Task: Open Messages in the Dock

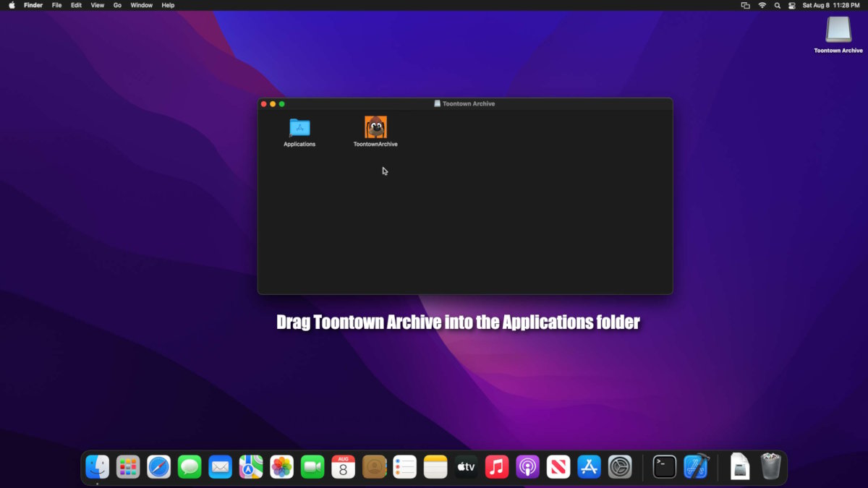Action: (x=190, y=467)
